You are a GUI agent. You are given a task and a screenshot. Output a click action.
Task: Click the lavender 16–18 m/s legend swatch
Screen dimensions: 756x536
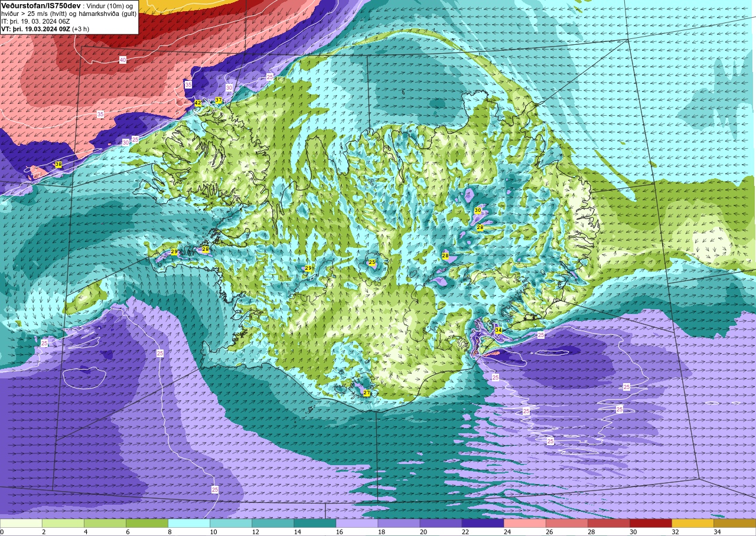tap(357, 523)
